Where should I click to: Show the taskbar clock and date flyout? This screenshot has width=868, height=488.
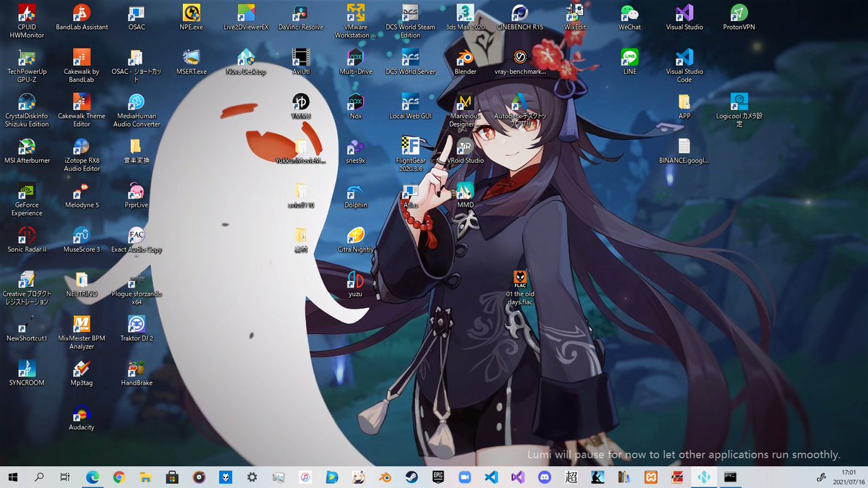pyautogui.click(x=847, y=477)
